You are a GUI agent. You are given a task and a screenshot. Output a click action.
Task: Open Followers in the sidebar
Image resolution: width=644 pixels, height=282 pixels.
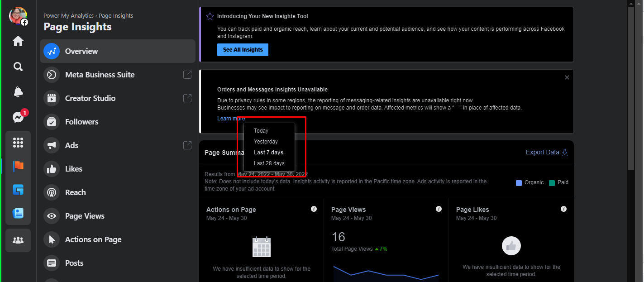(81, 122)
